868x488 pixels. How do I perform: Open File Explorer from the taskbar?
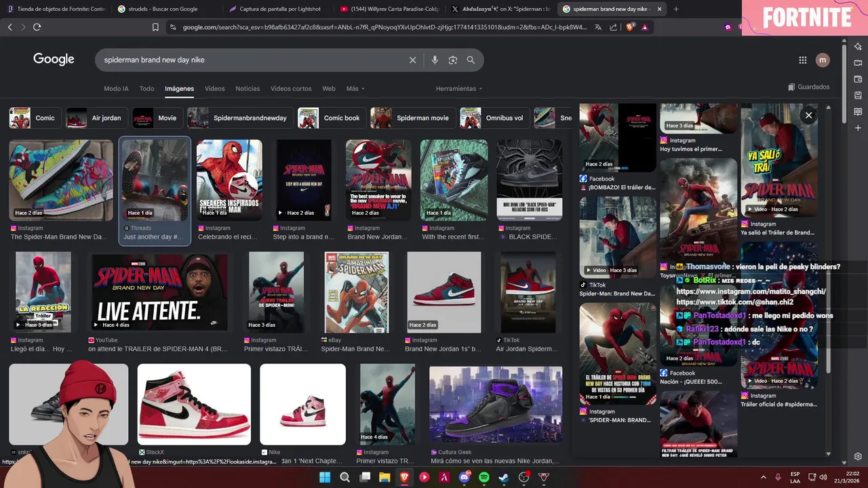[x=384, y=477]
